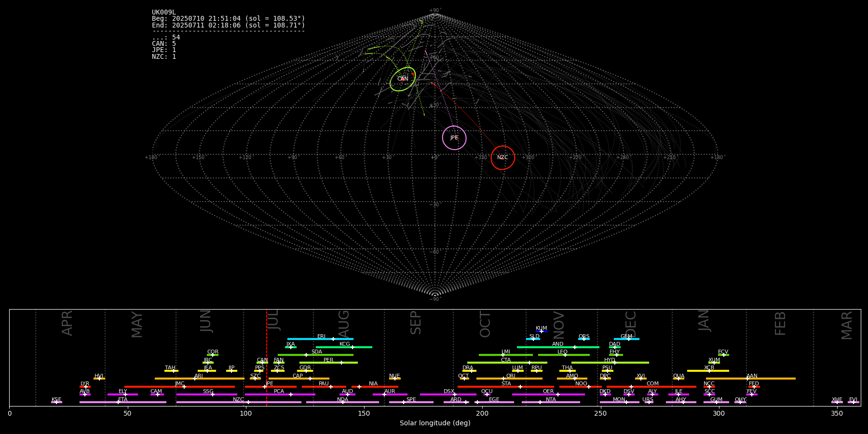868x434 pixels.
Task: Click the EVI shower marker in the timeline
Action: click(853, 402)
